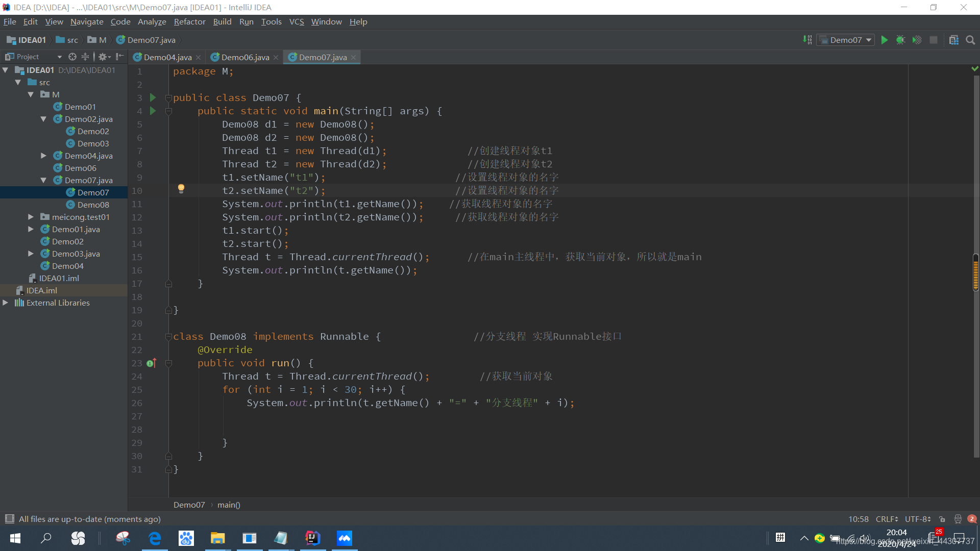Viewport: 980px width, 551px height.
Task: Open Windows search on the taskbar
Action: [46, 538]
